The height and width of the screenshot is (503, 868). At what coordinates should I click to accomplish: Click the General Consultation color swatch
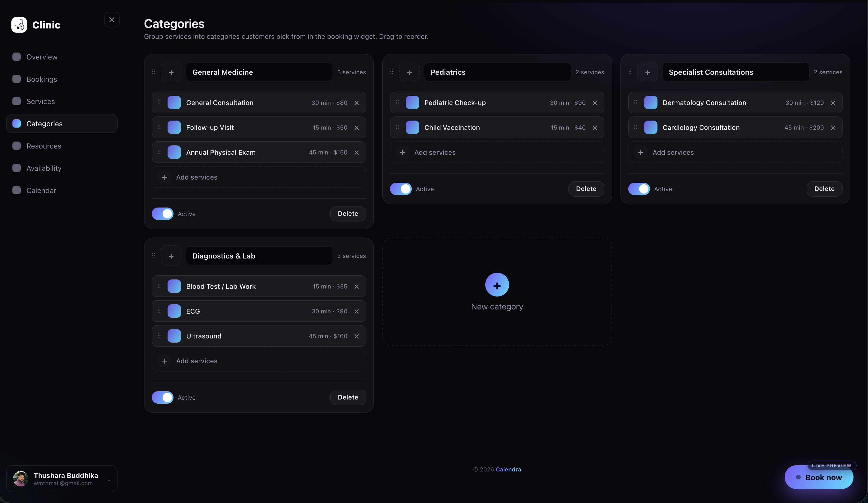174,103
